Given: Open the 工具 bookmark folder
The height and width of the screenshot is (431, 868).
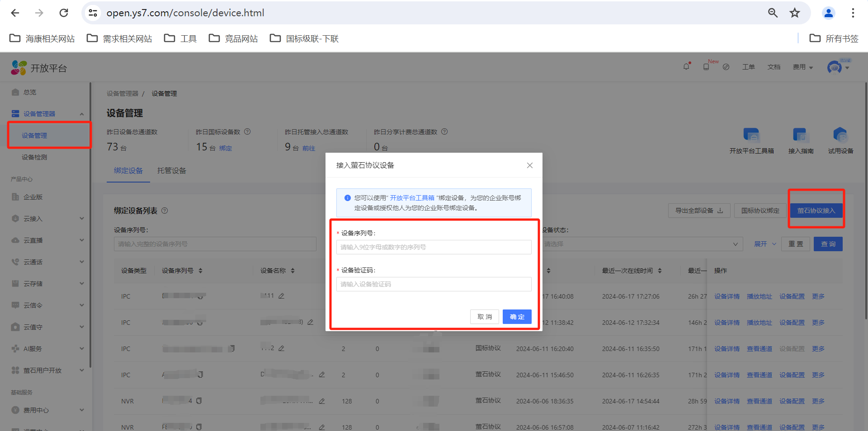Looking at the screenshot, I should coord(180,38).
